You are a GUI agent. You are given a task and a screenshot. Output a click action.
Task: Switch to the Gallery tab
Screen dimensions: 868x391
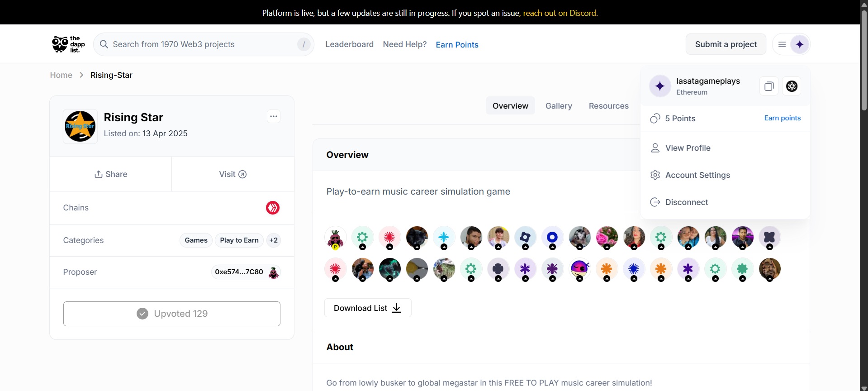coord(559,106)
